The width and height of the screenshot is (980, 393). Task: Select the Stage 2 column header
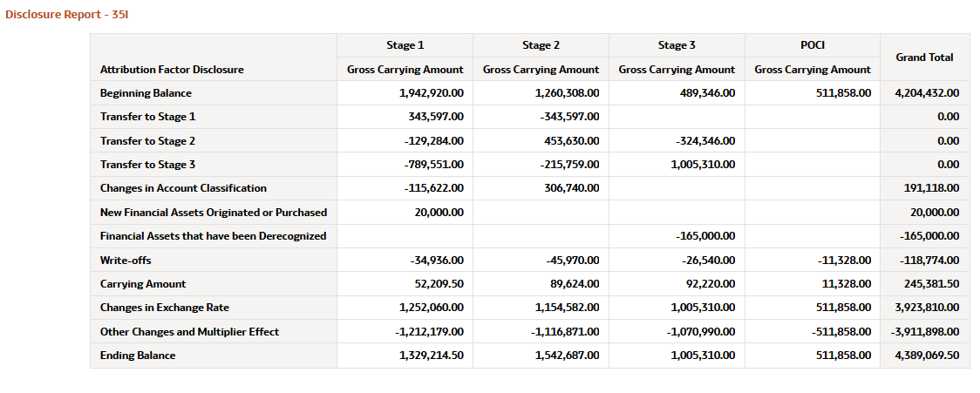541,45
